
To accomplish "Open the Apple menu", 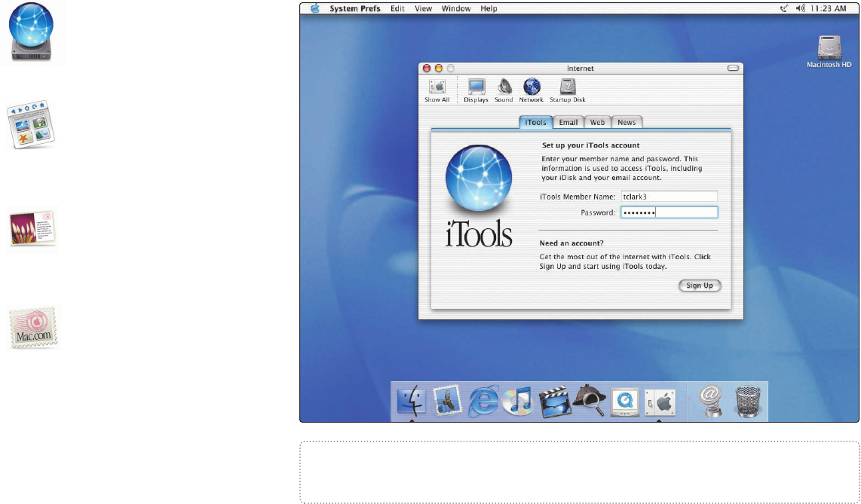I will click(x=314, y=8).
